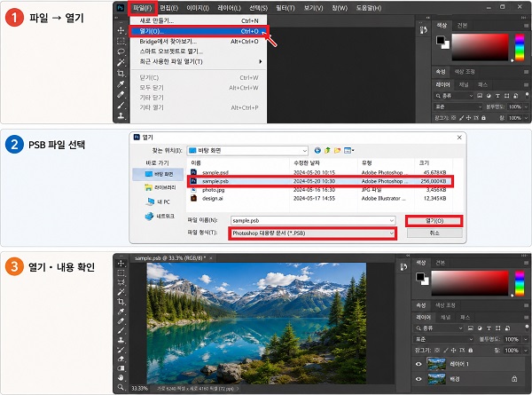Screen dimensions: 532x395
Task: Click 열기(O) button in Open dialog
Action: 434,221
